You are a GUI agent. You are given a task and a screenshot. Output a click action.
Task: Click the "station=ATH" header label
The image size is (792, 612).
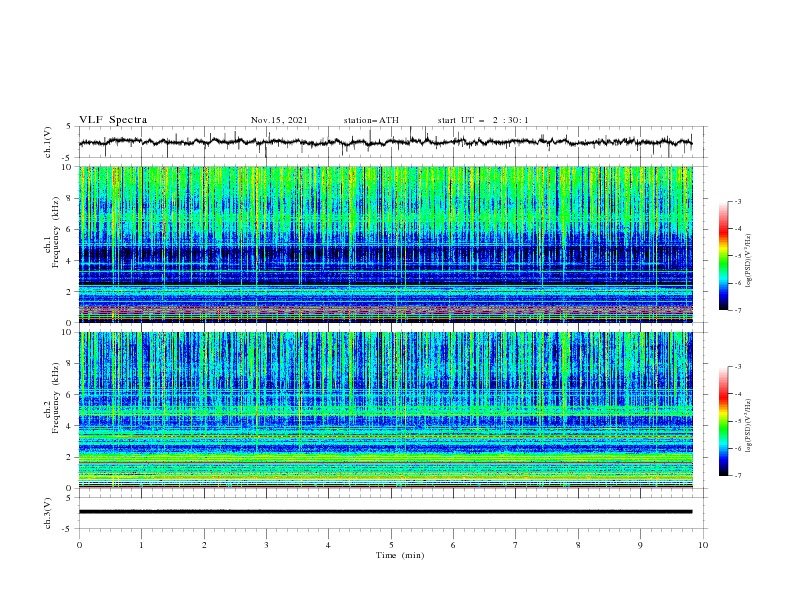coord(371,120)
